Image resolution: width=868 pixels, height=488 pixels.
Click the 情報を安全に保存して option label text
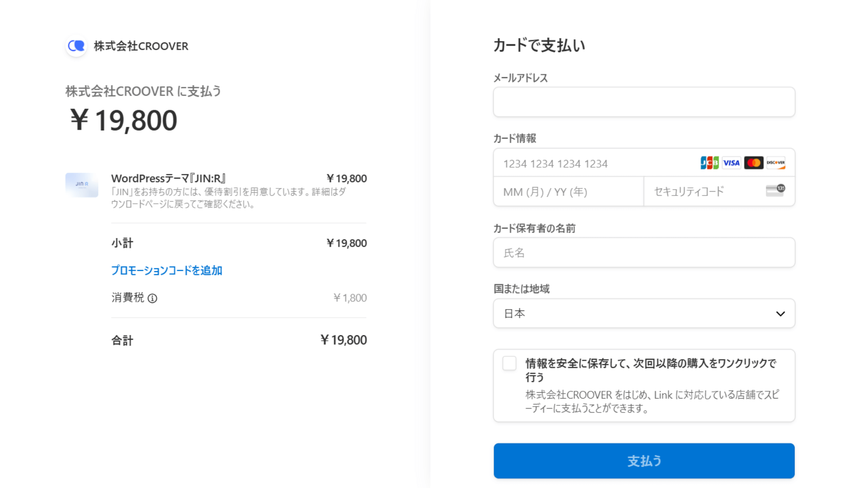point(651,370)
